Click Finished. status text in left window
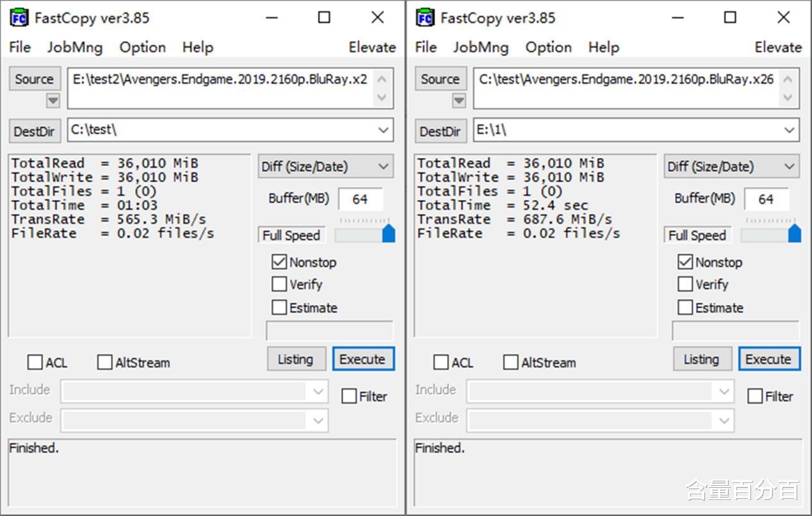This screenshot has height=516, width=812. point(34,448)
